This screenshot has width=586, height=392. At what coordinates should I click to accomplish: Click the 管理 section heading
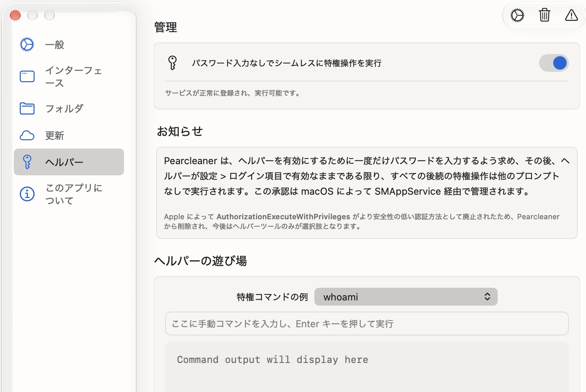click(x=165, y=27)
